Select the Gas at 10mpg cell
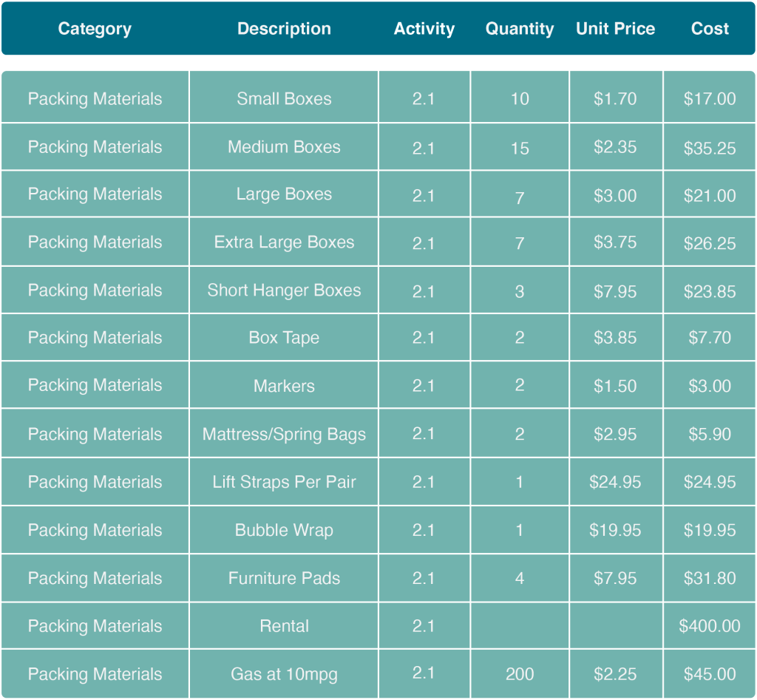Viewport: 757px width, 700px height. (284, 674)
